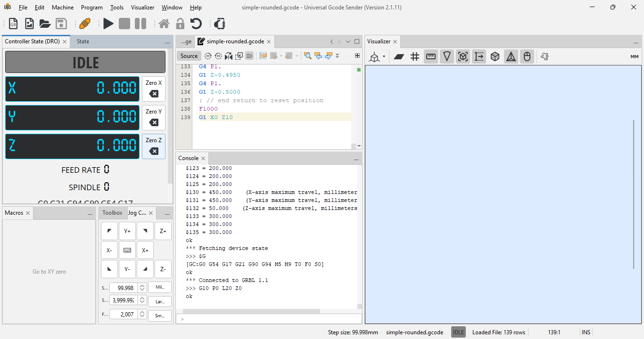Select the truncated '...ge' editor tab
This screenshot has height=339, width=644.
click(186, 41)
